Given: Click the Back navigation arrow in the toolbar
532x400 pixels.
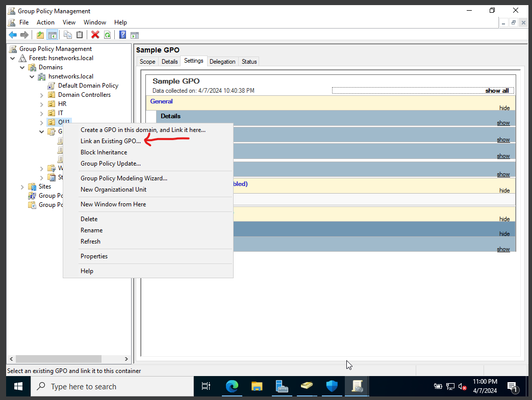Looking at the screenshot, I should (x=12, y=35).
